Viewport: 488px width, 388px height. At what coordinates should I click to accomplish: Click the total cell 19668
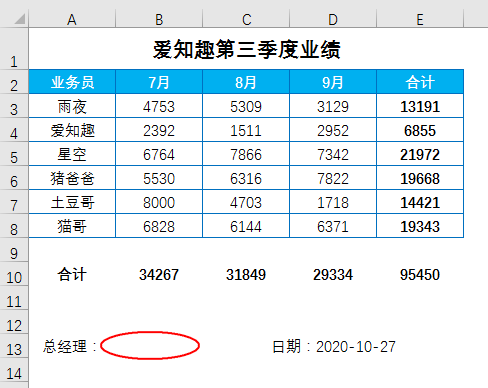pos(420,178)
